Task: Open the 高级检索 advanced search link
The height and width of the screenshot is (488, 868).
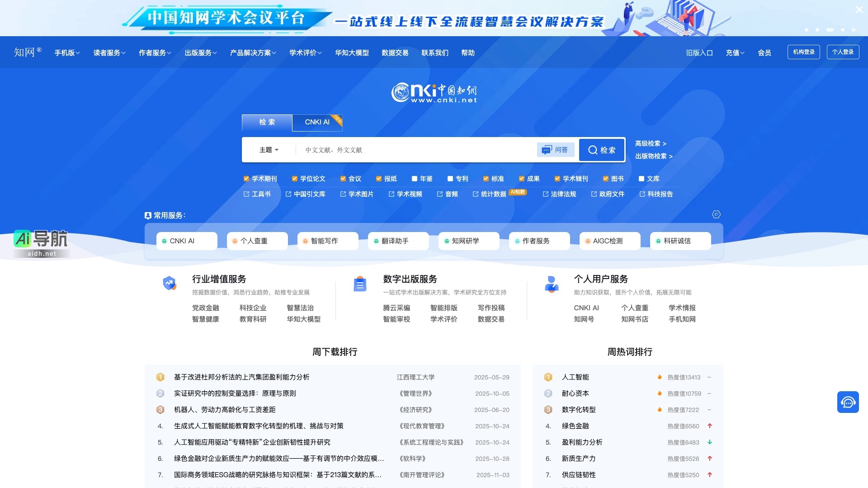Action: (649, 143)
